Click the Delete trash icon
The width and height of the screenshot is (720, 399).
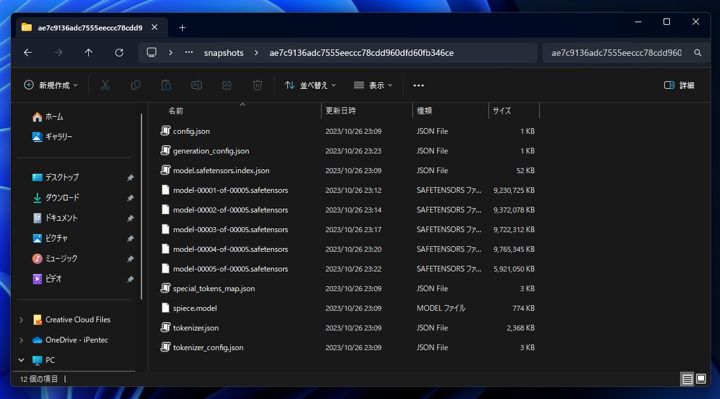coord(258,85)
